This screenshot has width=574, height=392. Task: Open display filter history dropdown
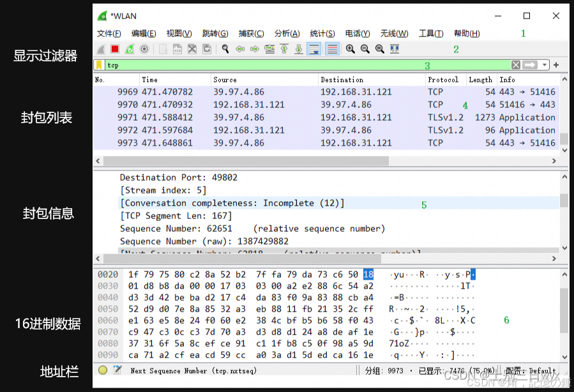point(545,65)
